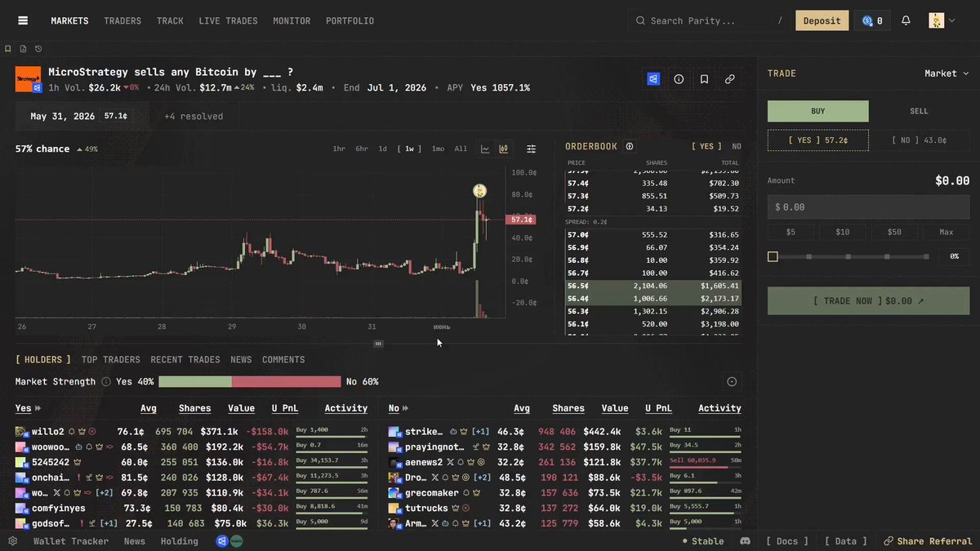Click the document icon under the menu bar
Screen dimensions: 980x551
click(x=23, y=49)
